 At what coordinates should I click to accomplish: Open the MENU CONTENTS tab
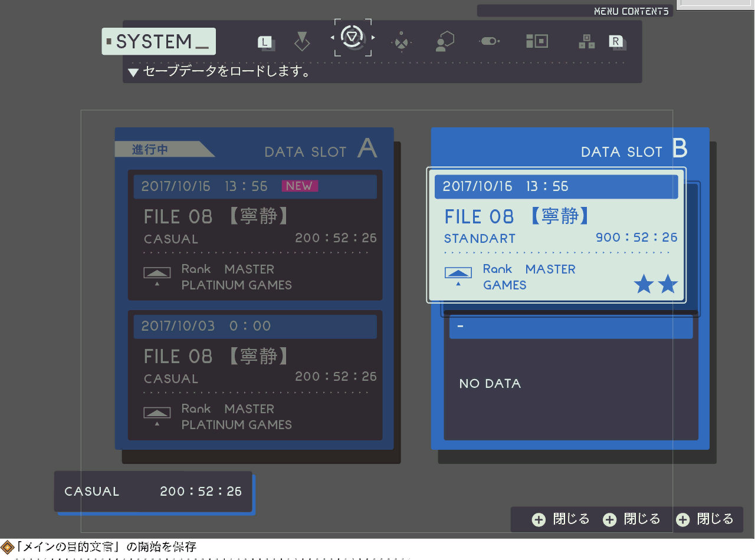coord(575,11)
